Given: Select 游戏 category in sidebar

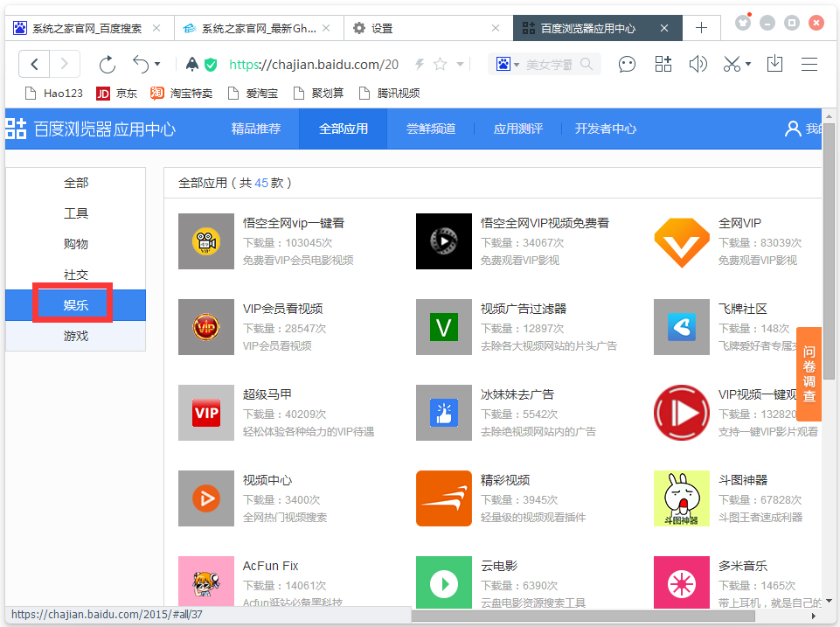Looking at the screenshot, I should coord(76,336).
